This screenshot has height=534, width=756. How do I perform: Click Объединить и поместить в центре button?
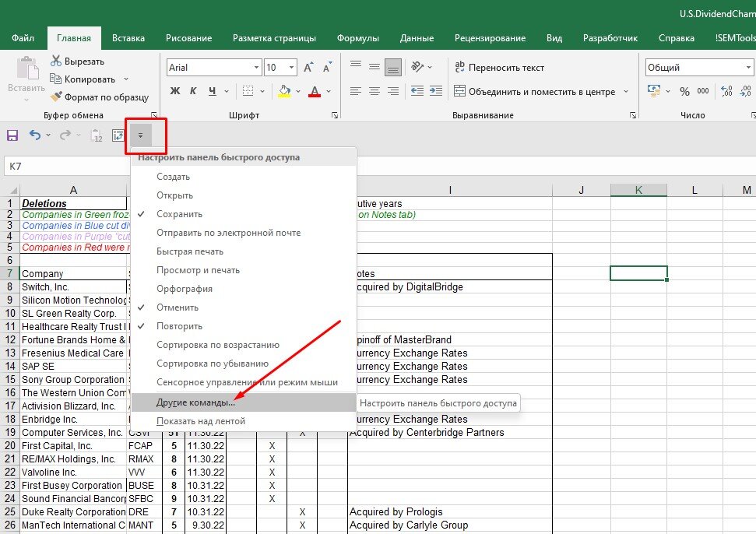pos(535,91)
